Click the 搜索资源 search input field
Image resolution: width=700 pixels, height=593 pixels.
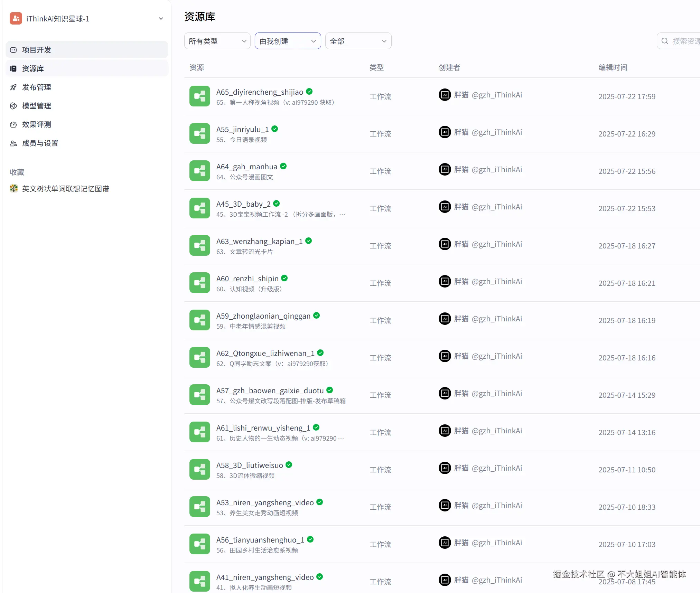click(x=685, y=41)
